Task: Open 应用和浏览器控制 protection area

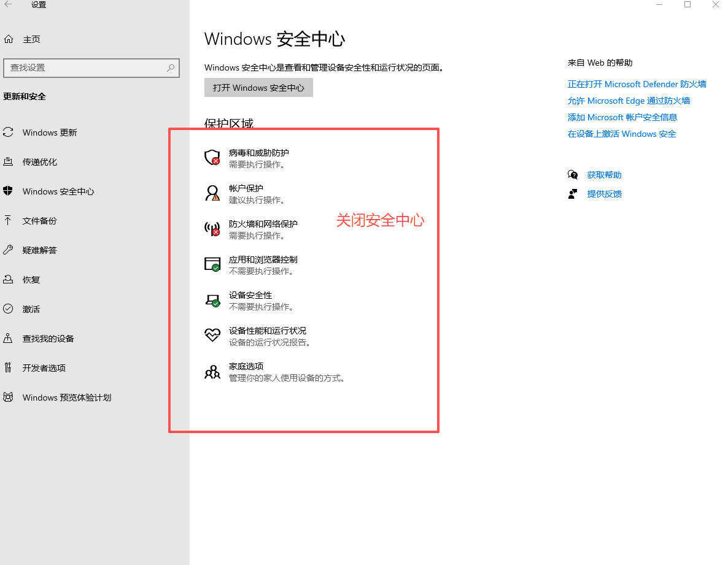Action: [x=251, y=266]
